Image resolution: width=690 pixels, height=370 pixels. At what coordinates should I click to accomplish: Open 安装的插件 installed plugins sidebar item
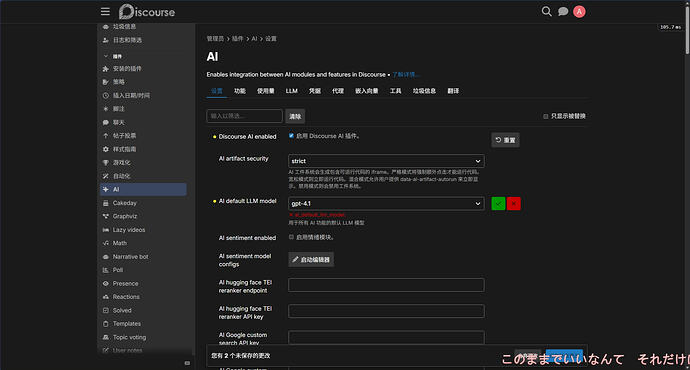[x=143, y=69]
